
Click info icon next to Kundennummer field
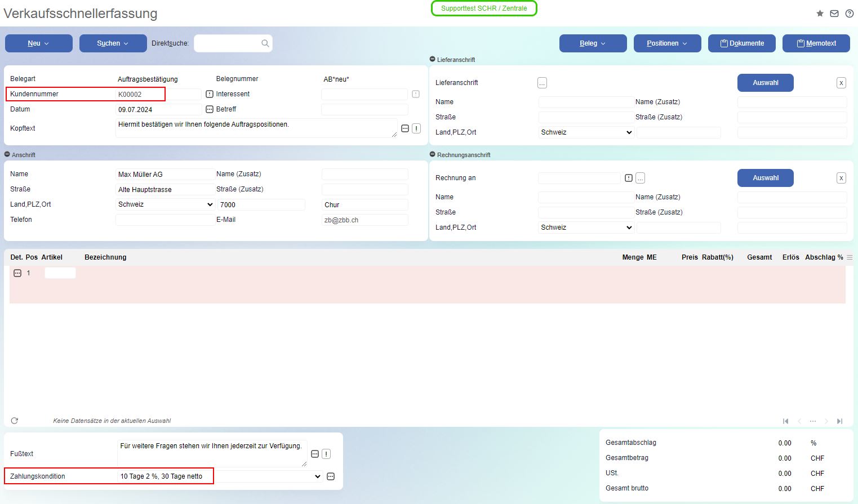coord(210,94)
